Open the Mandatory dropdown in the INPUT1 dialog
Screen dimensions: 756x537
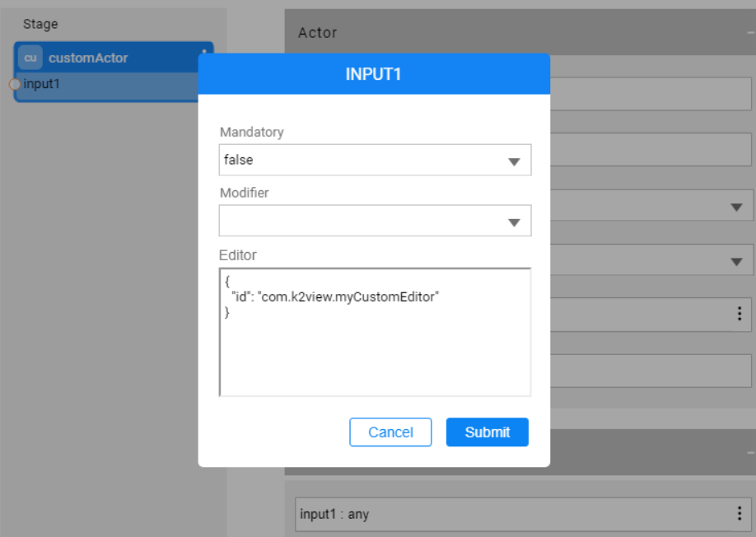click(x=516, y=160)
